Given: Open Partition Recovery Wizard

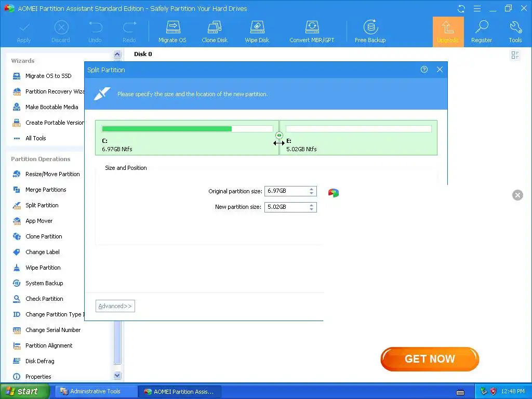Looking at the screenshot, I should tap(48, 91).
